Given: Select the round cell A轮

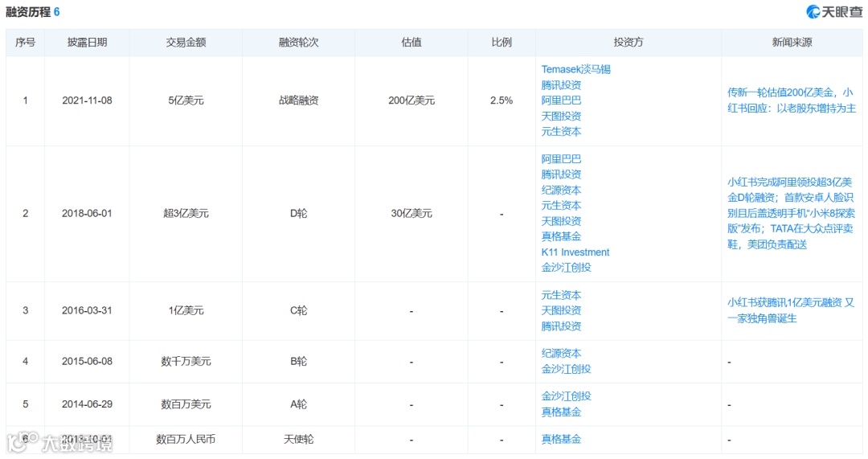Looking at the screenshot, I should tap(298, 404).
